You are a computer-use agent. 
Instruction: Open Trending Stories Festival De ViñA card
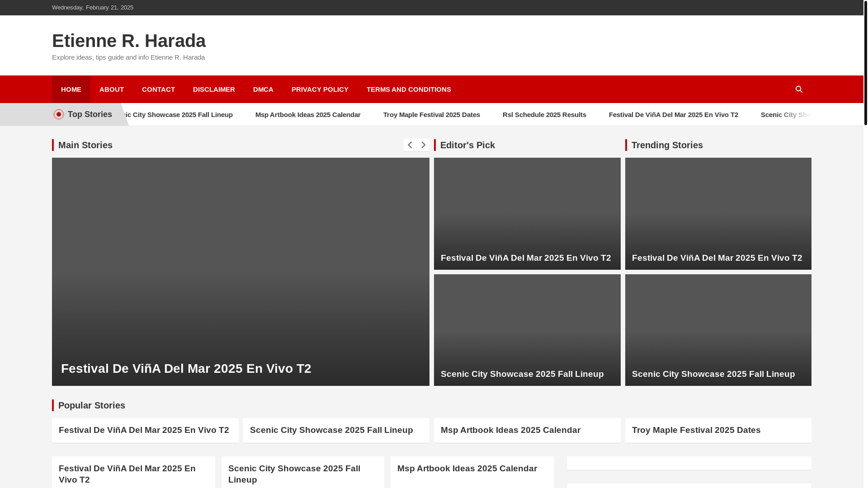pyautogui.click(x=718, y=214)
